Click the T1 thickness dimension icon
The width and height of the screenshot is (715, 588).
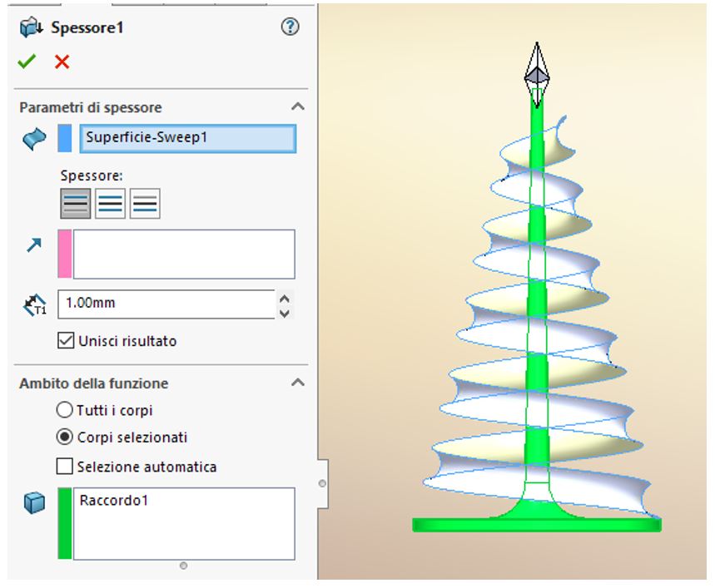35,304
